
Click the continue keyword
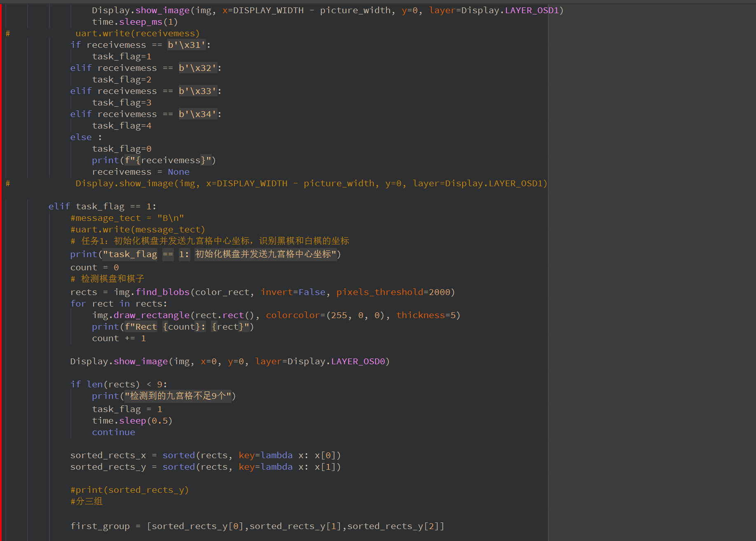[x=113, y=432]
